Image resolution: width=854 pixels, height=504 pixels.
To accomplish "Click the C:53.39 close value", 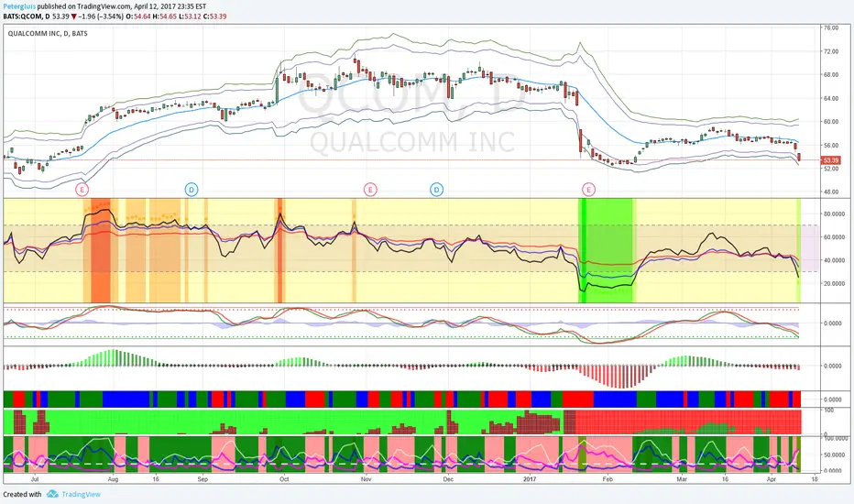I will tap(215, 16).
